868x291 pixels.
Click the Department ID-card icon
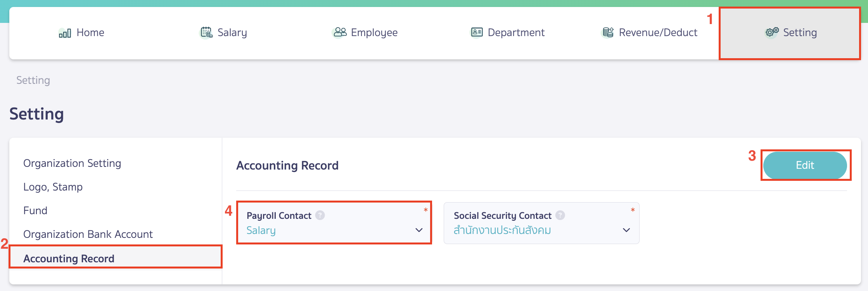[476, 32]
